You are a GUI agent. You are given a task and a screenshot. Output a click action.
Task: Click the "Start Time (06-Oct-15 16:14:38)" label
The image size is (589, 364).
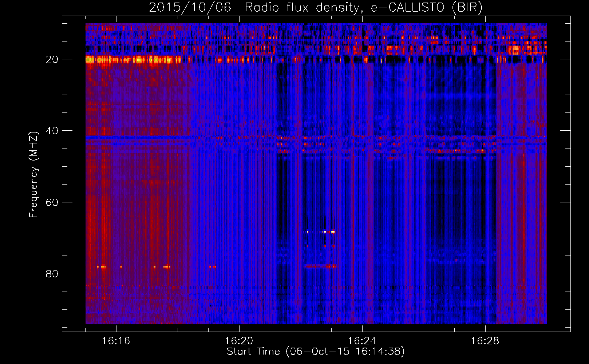[316, 352]
